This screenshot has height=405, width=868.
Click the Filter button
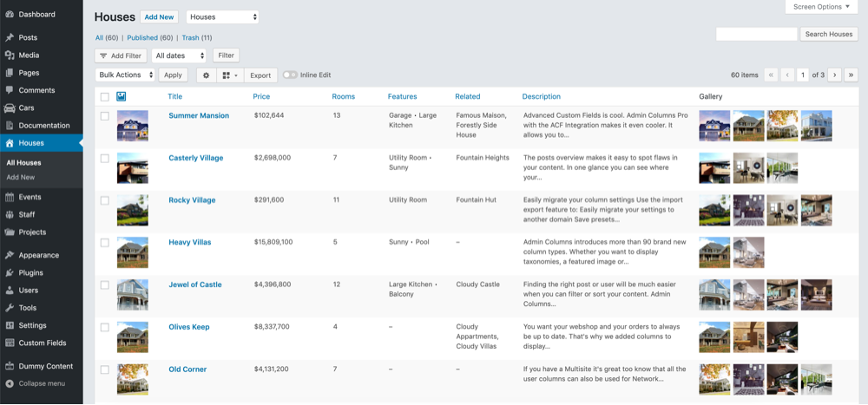[226, 56]
